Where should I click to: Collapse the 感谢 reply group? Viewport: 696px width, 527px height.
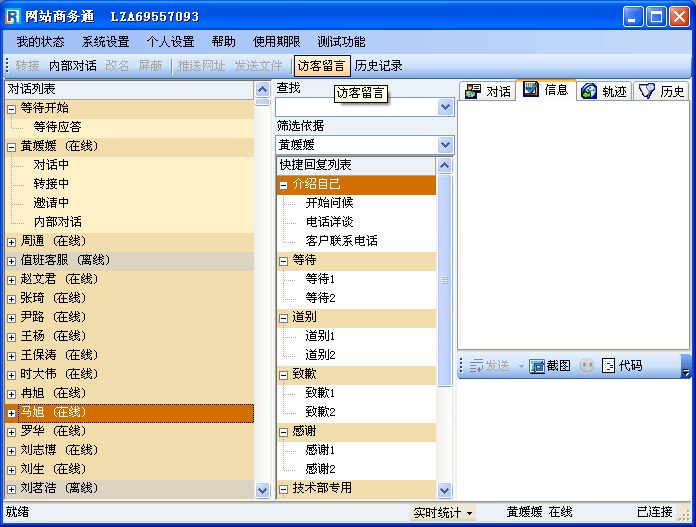[283, 432]
